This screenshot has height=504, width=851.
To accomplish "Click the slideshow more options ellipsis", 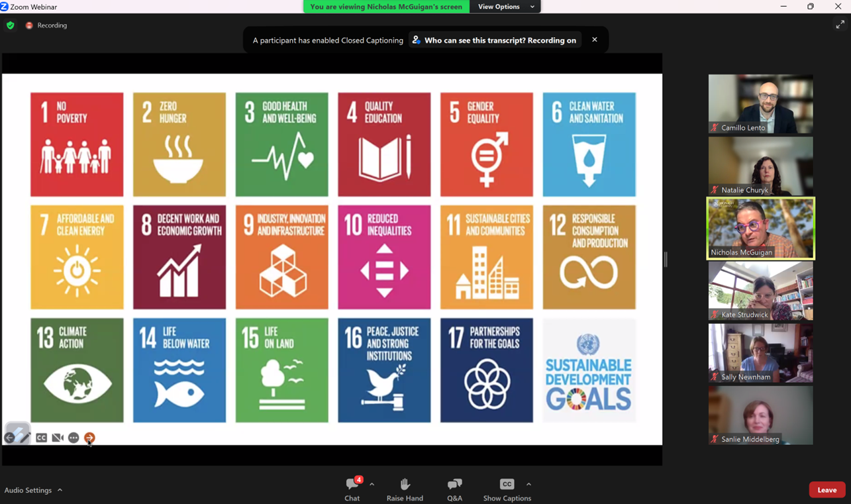I will (74, 438).
